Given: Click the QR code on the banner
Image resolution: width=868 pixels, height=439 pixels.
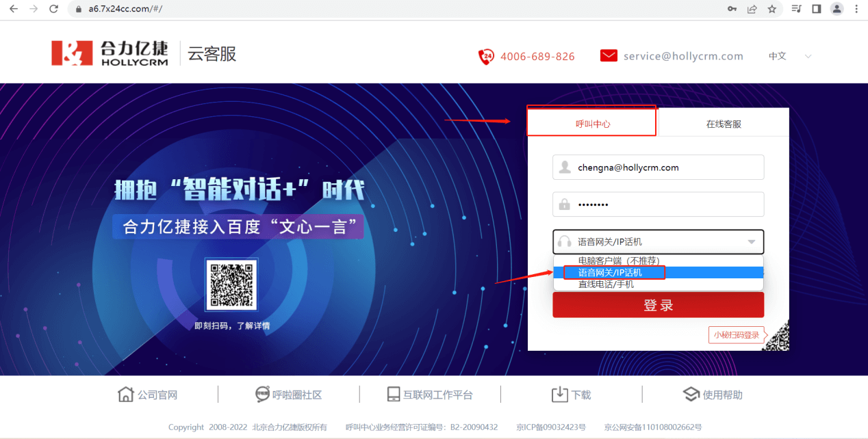Looking at the screenshot, I should 231,284.
